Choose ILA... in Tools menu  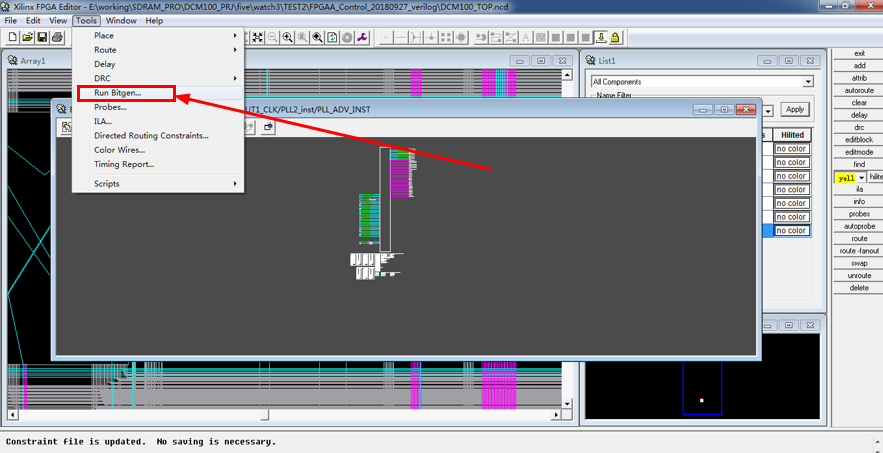click(158, 121)
